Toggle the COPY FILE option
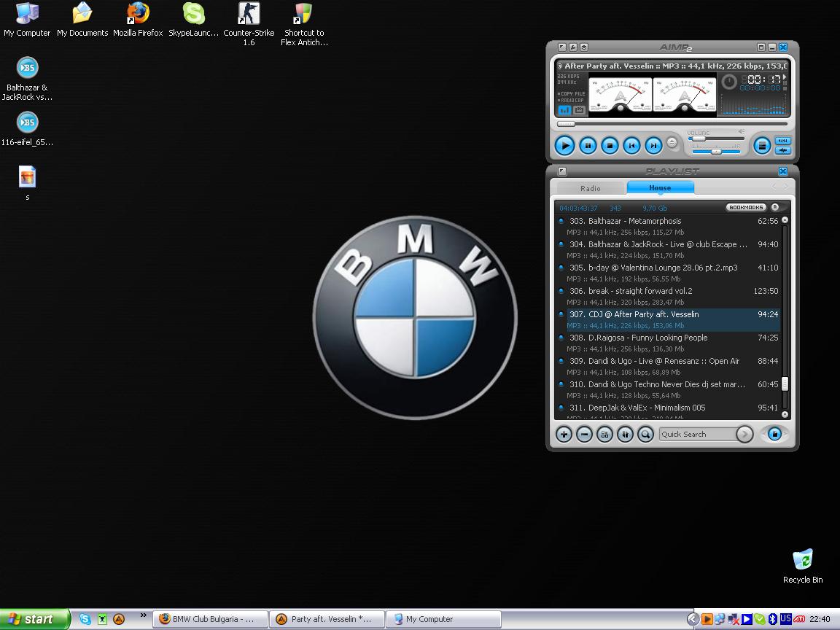 (571, 94)
